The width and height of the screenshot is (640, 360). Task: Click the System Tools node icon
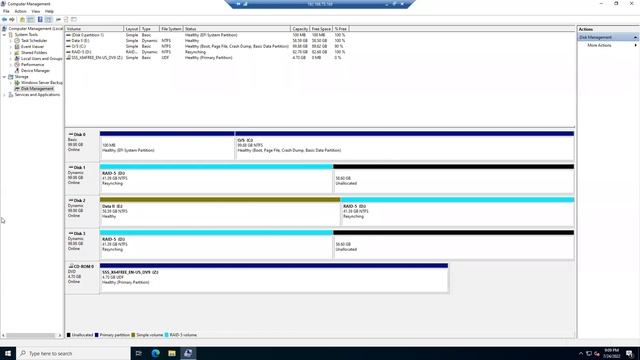click(x=11, y=35)
